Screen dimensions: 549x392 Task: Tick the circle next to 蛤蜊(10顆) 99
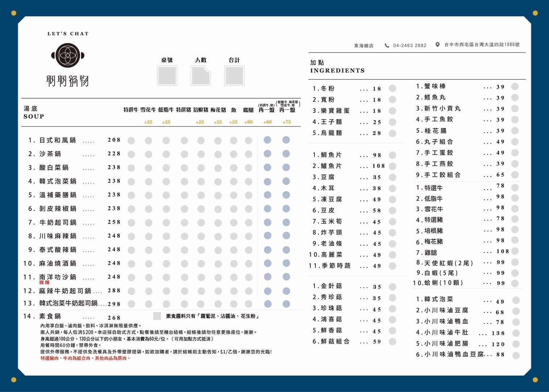515,283
